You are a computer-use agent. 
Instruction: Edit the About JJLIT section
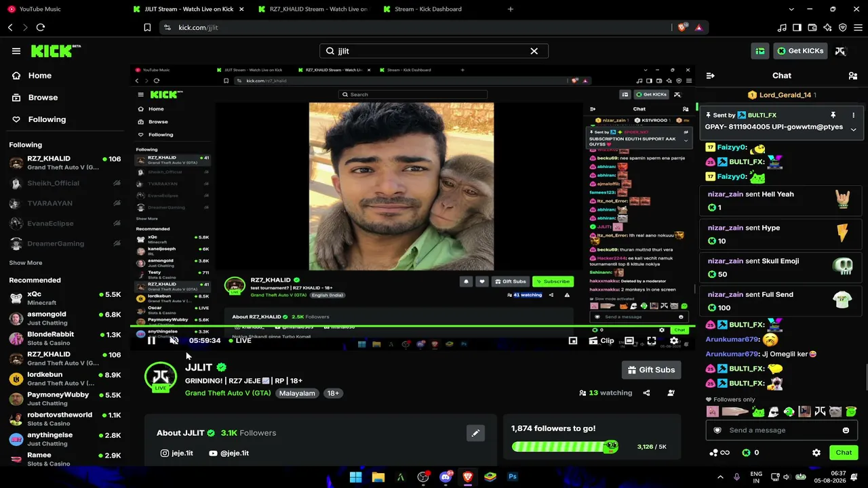coord(475,433)
